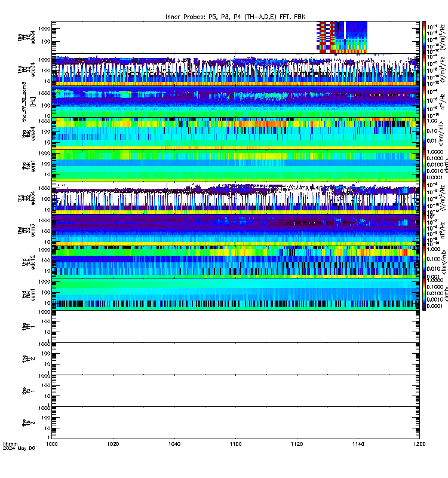448x478 pixels.
Task: Select the 'thd fbk edc12' panel label
Action: [x=29, y=262]
